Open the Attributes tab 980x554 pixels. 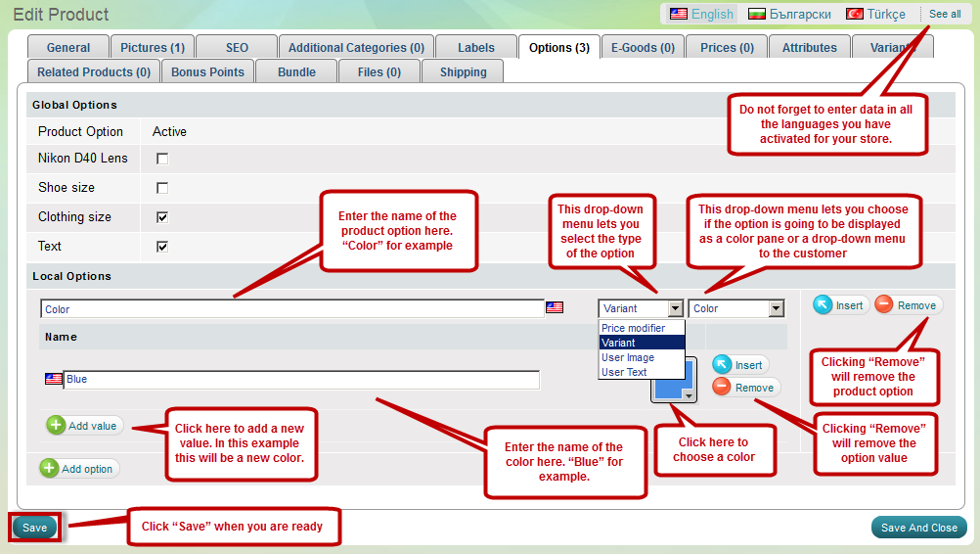[x=809, y=47]
